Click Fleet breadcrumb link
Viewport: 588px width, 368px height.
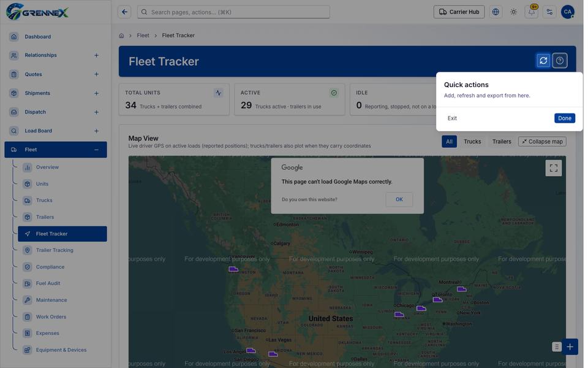[x=144, y=36]
